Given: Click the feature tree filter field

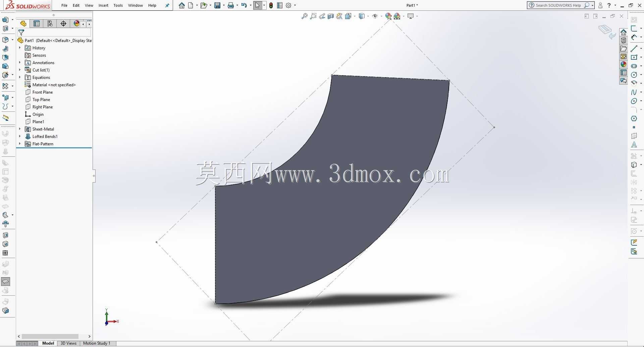Looking at the screenshot, I should coord(54,33).
